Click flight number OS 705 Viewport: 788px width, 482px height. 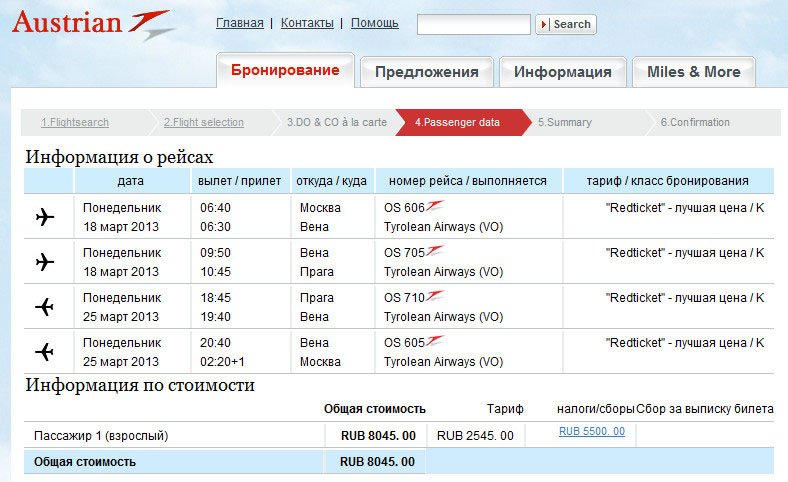pos(405,253)
